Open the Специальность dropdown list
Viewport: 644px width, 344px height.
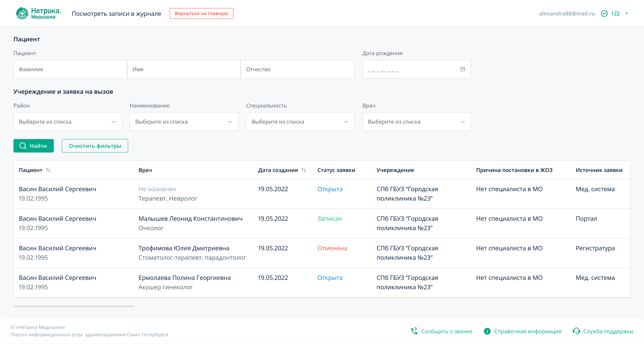(x=300, y=122)
